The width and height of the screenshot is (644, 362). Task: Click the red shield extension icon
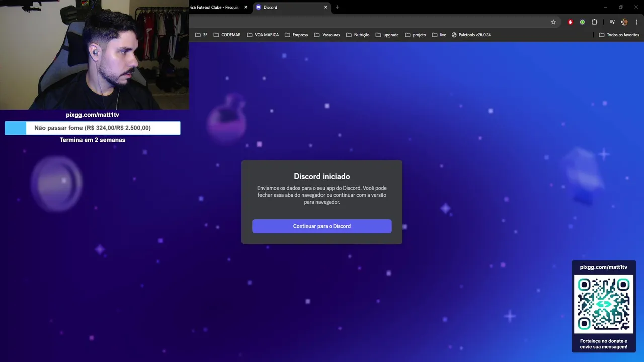point(570,22)
